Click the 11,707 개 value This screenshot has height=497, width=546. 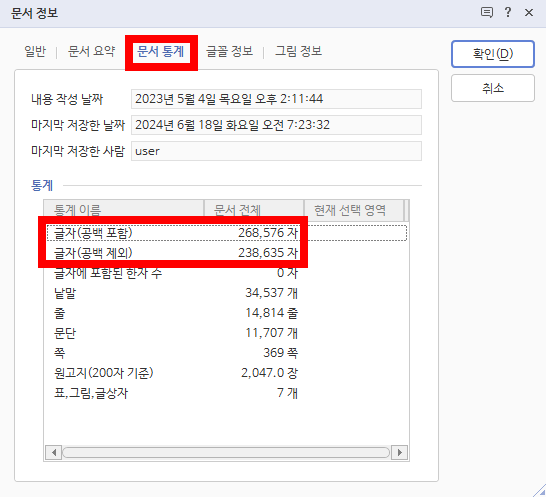pyautogui.click(x=271, y=333)
